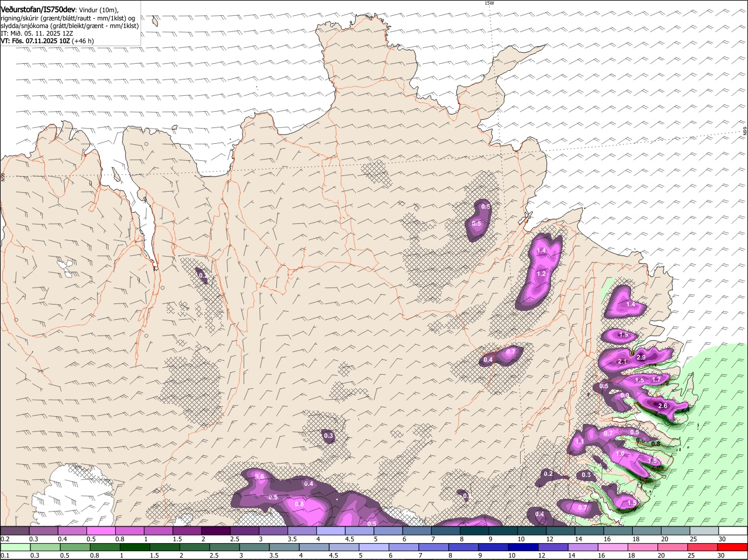This screenshot has width=748, height=560.
Task: Pick the upper legend swatch between 0.3 and 0.4
Action: [43, 530]
